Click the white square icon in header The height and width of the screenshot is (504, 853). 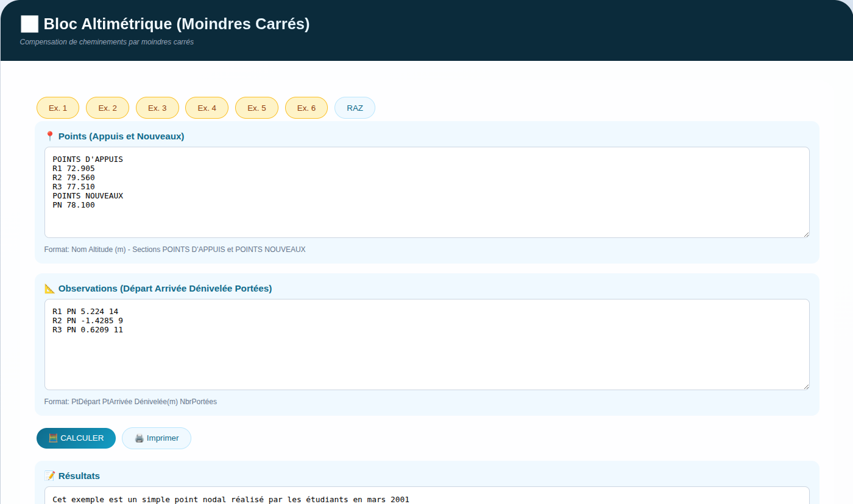(x=29, y=24)
